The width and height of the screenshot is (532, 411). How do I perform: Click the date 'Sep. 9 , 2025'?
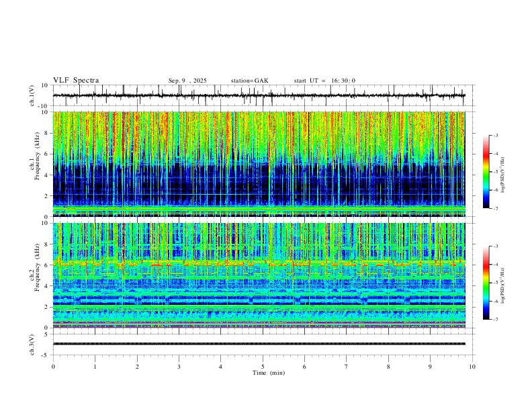187,81
